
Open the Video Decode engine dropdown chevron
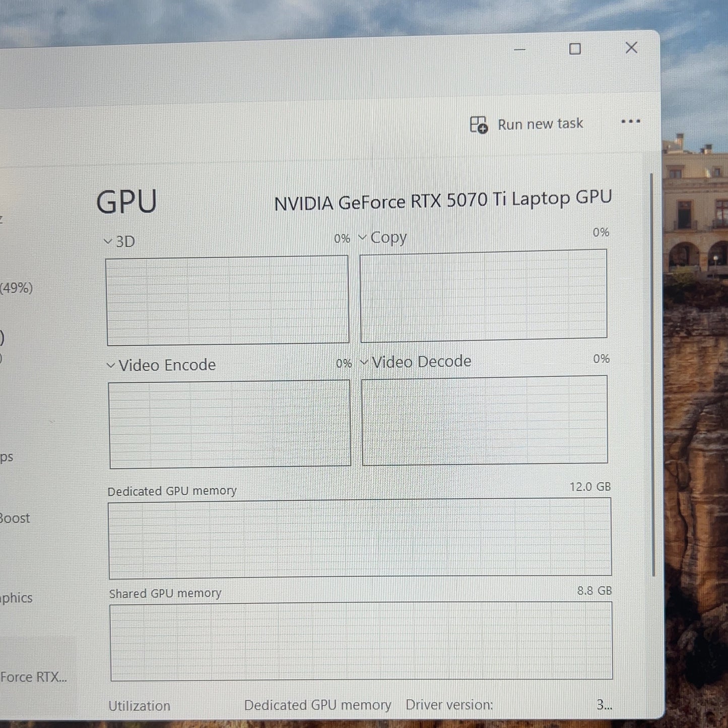pos(364,362)
